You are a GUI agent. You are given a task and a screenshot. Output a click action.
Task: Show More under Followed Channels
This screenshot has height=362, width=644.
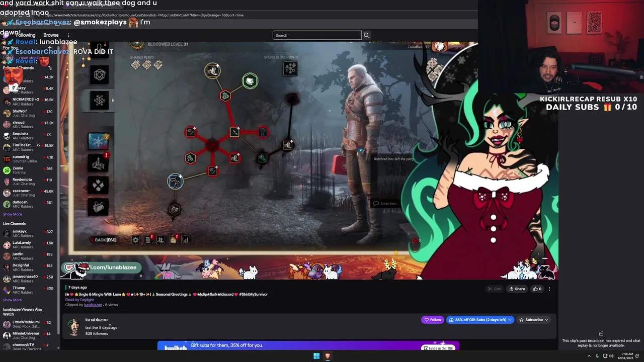click(x=12, y=214)
